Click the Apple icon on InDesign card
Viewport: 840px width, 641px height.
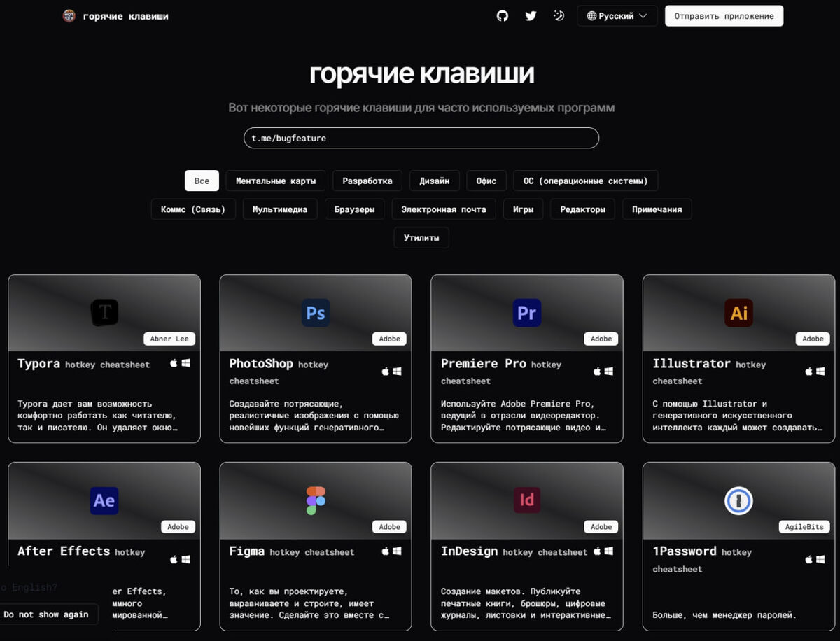597,551
